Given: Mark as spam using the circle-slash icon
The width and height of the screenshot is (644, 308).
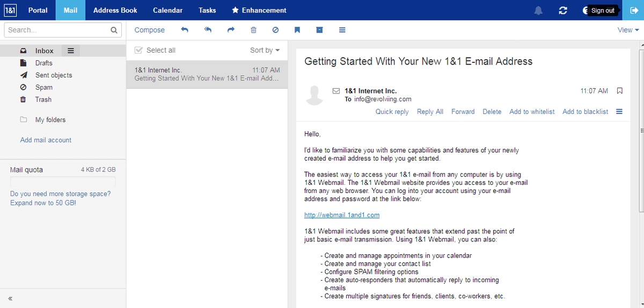Looking at the screenshot, I should pyautogui.click(x=275, y=30).
